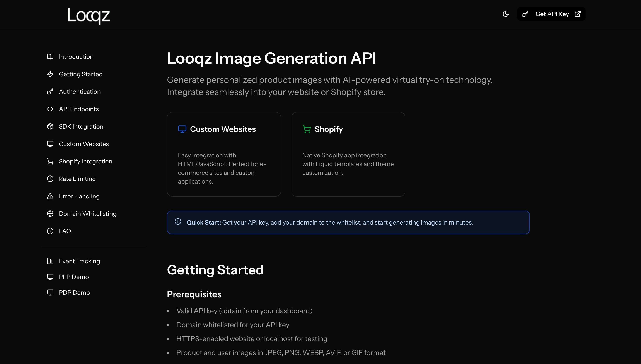Select the code brackets icon for API Endpoints
This screenshot has height=364, width=641.
click(x=50, y=109)
